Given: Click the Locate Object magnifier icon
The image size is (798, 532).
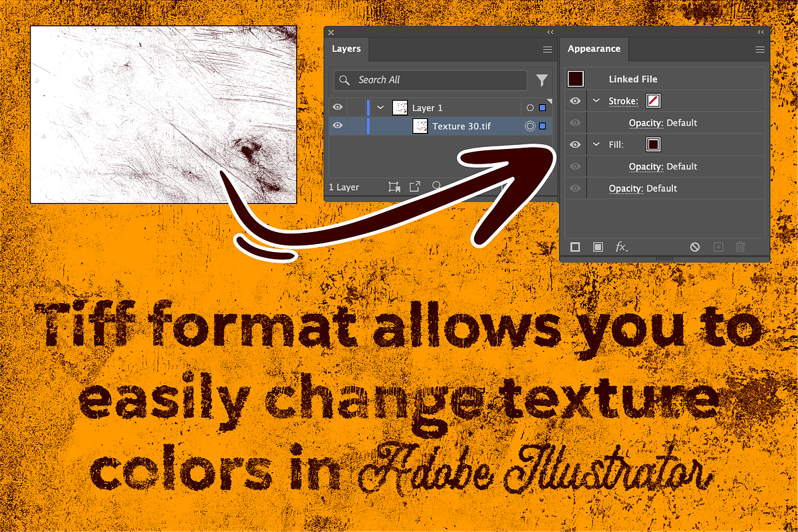Looking at the screenshot, I should [x=436, y=186].
